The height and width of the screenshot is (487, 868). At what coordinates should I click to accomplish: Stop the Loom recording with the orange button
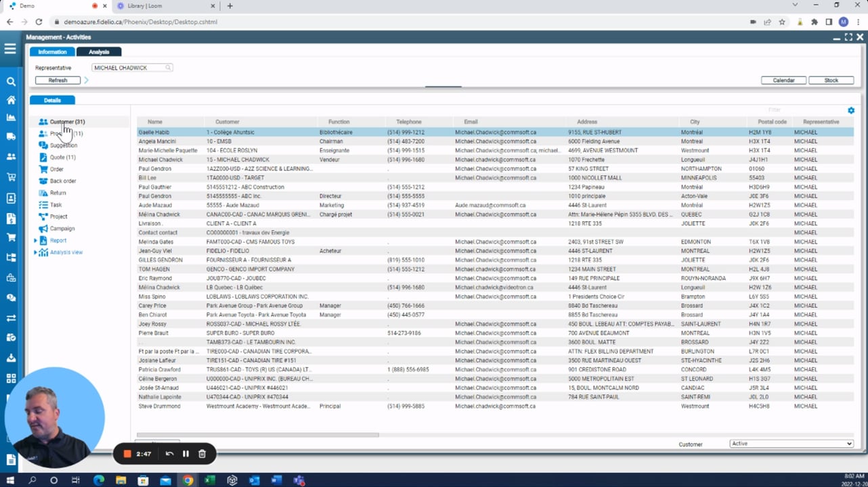(127, 454)
